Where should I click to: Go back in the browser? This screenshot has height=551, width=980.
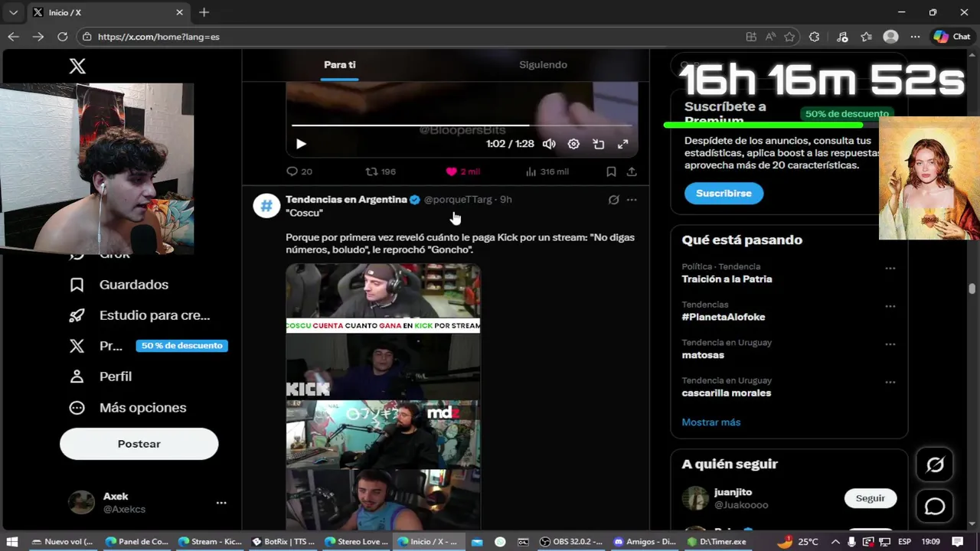[13, 37]
